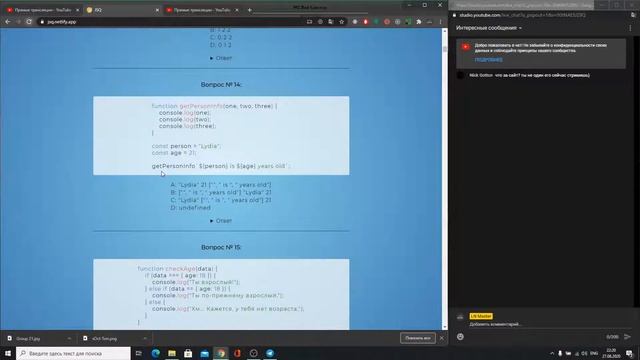Close the downloads bar
This screenshot has width=640, height=360.
[x=442, y=338]
